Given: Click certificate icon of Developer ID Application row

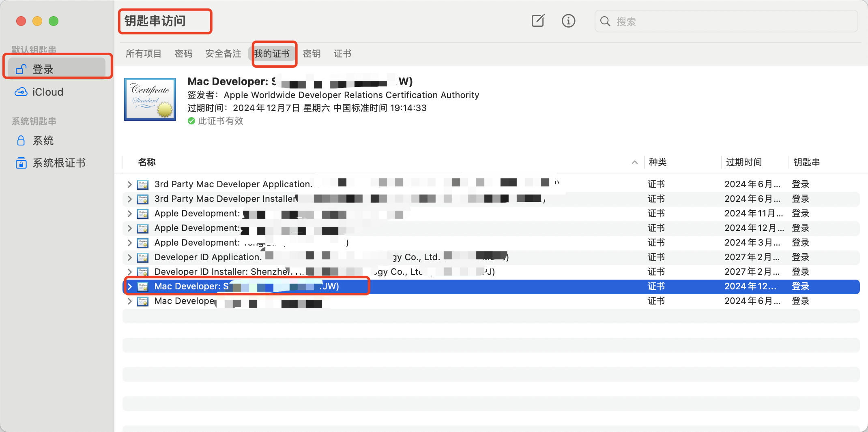Looking at the screenshot, I should pos(143,257).
